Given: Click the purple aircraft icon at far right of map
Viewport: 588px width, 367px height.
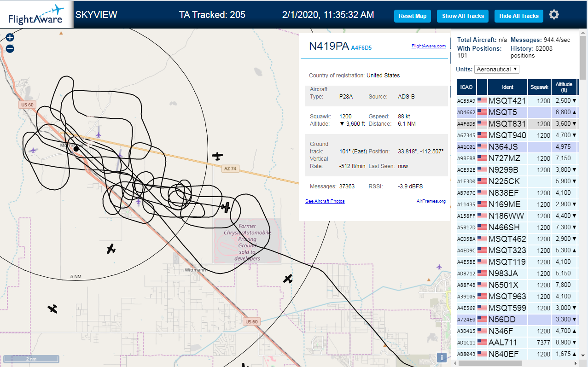Looking at the screenshot, I should [x=439, y=267].
